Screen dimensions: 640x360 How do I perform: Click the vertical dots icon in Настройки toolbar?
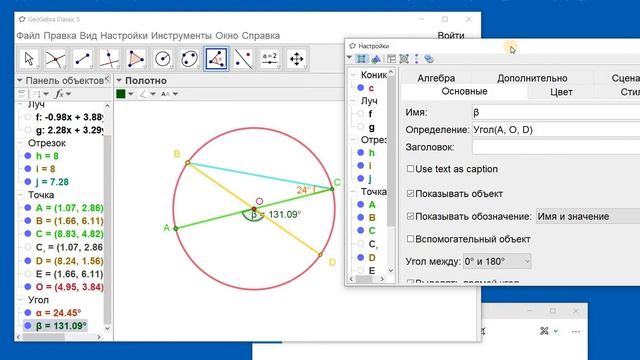[416, 59]
